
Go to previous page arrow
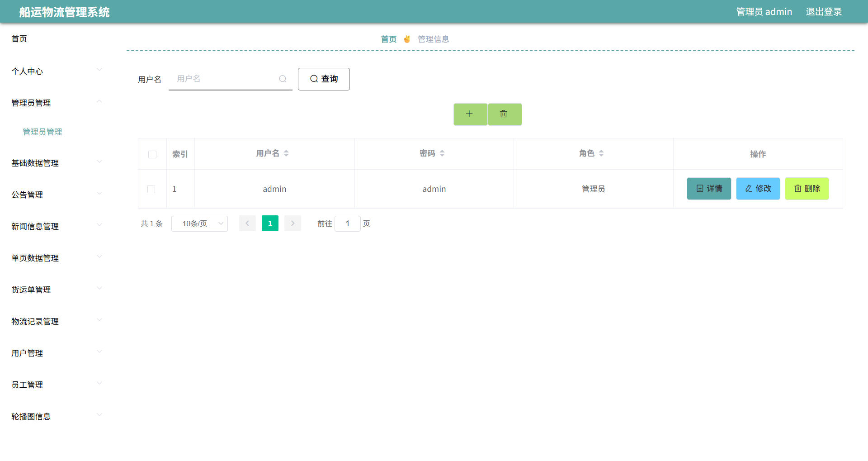[x=247, y=223]
